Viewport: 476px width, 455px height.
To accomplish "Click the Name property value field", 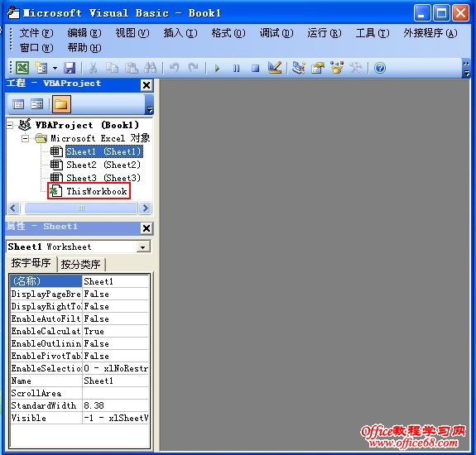I will pyautogui.click(x=116, y=381).
